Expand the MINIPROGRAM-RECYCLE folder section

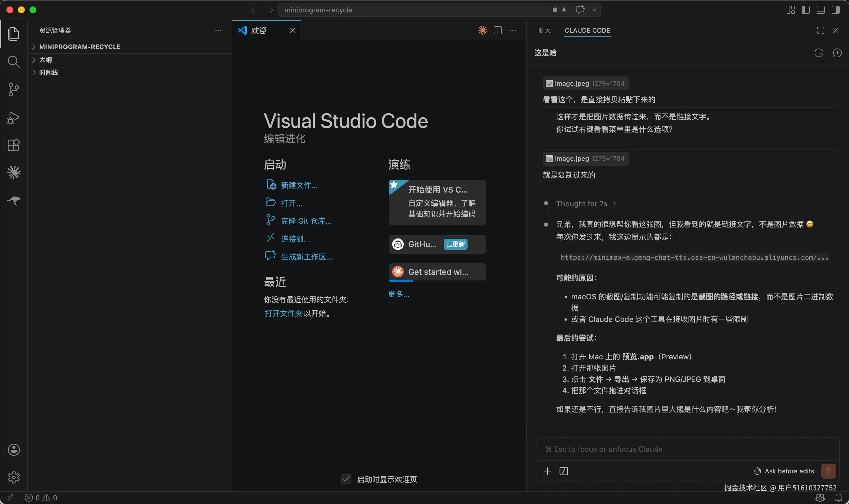[130, 46]
